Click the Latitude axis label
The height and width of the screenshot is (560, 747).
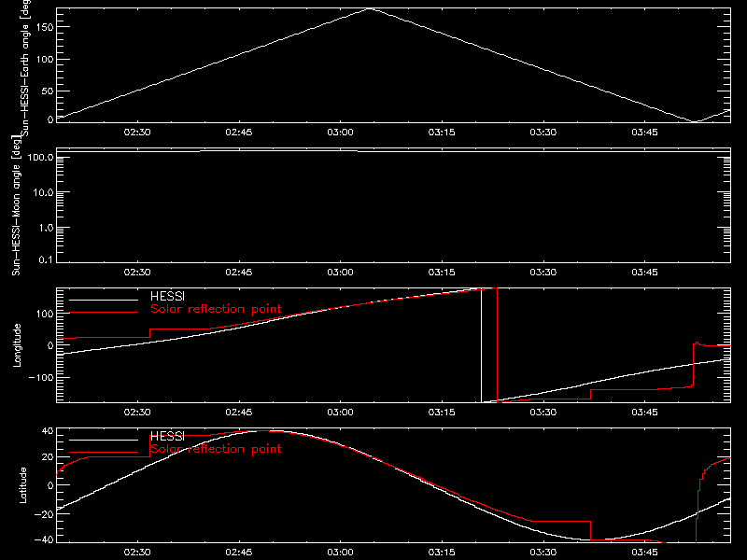22,485
